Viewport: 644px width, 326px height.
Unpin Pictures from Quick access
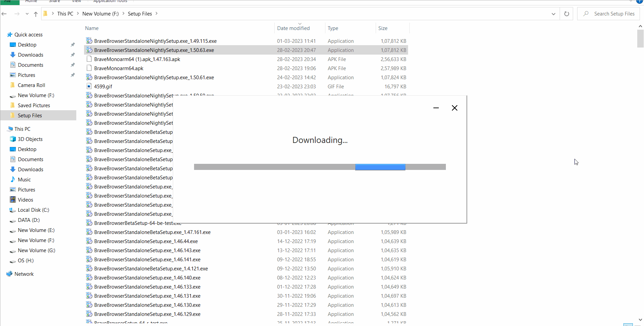pos(73,75)
